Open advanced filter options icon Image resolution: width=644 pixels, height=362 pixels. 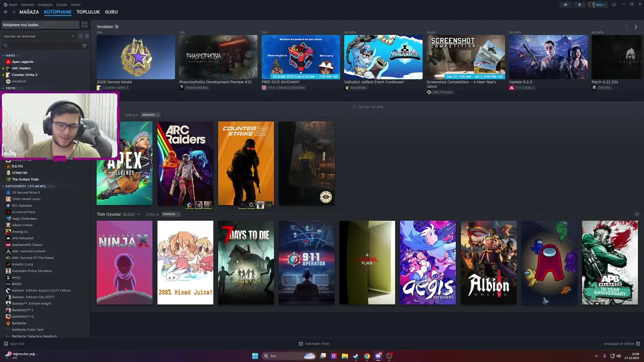coord(85,46)
